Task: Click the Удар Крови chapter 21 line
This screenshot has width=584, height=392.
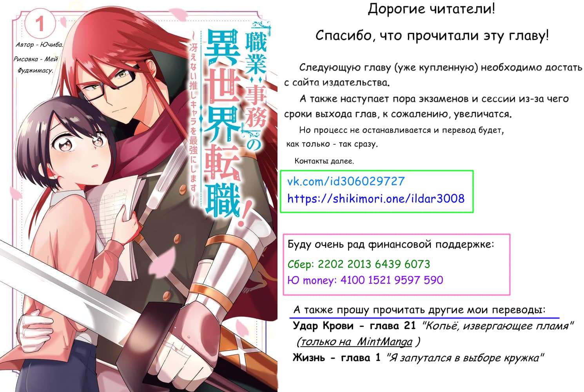Action: [x=433, y=326]
